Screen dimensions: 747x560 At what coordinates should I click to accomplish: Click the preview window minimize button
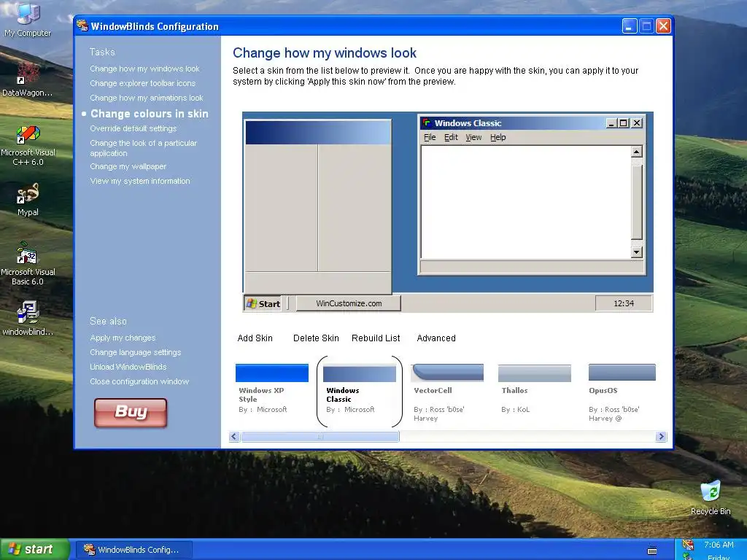[x=612, y=122]
